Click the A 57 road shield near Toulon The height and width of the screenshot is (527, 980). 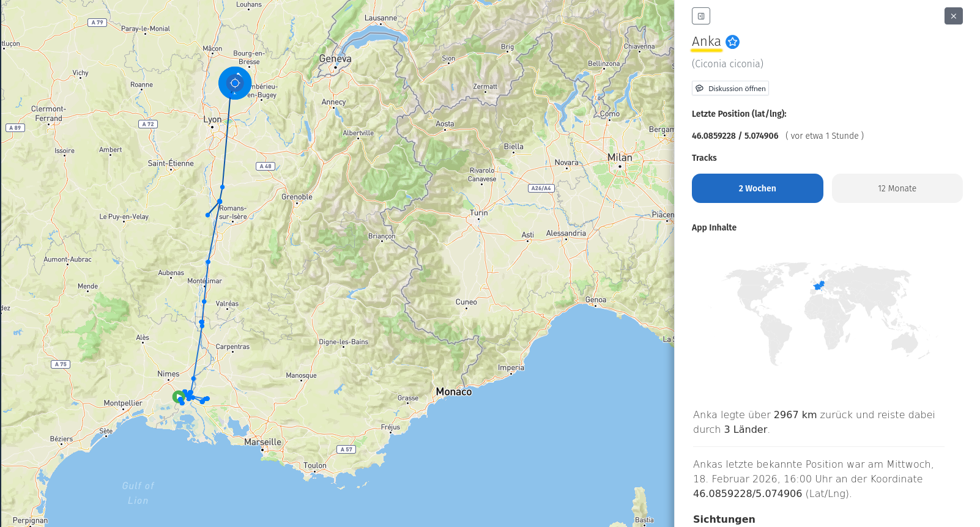tap(346, 449)
